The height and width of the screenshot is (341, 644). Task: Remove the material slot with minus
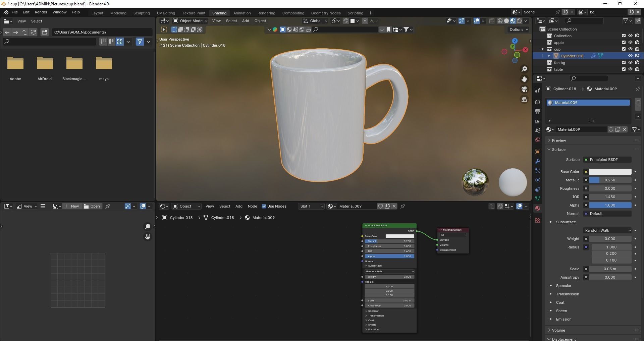click(x=638, y=107)
